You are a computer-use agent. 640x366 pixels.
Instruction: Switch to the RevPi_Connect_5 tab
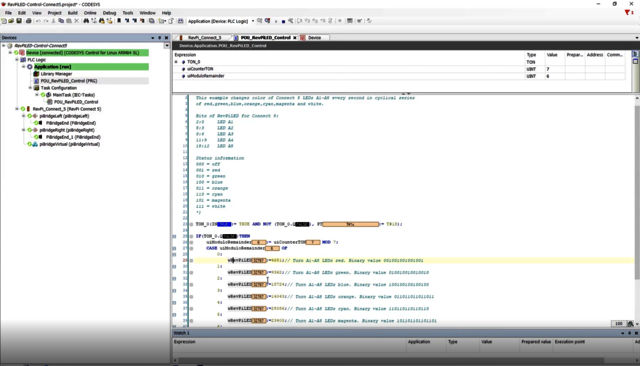coord(204,38)
